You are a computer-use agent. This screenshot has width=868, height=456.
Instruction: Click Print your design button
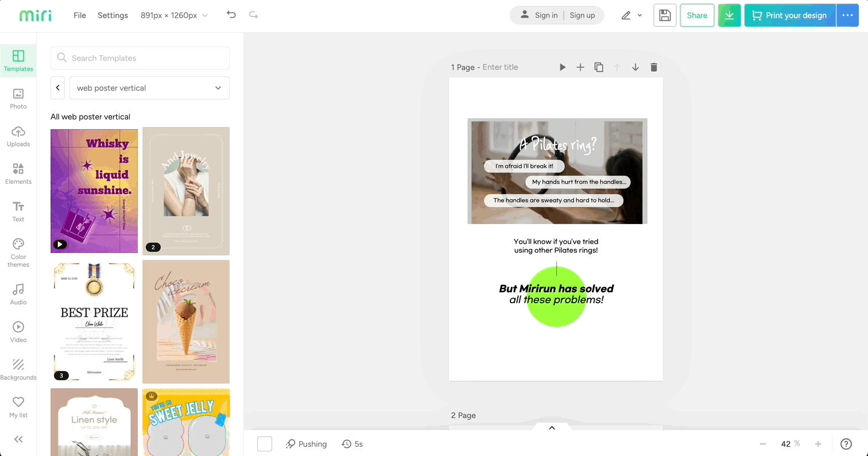point(790,16)
